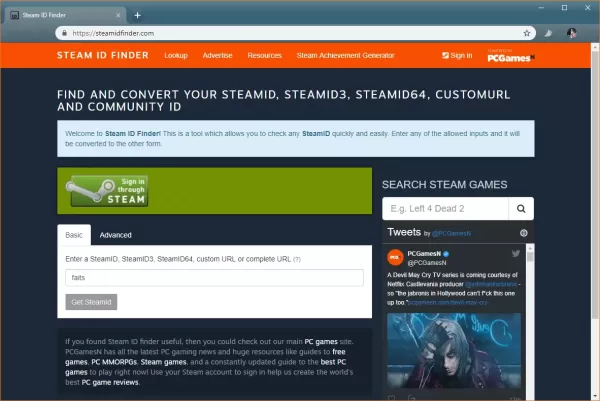Open the Lookup menu item

(x=176, y=55)
